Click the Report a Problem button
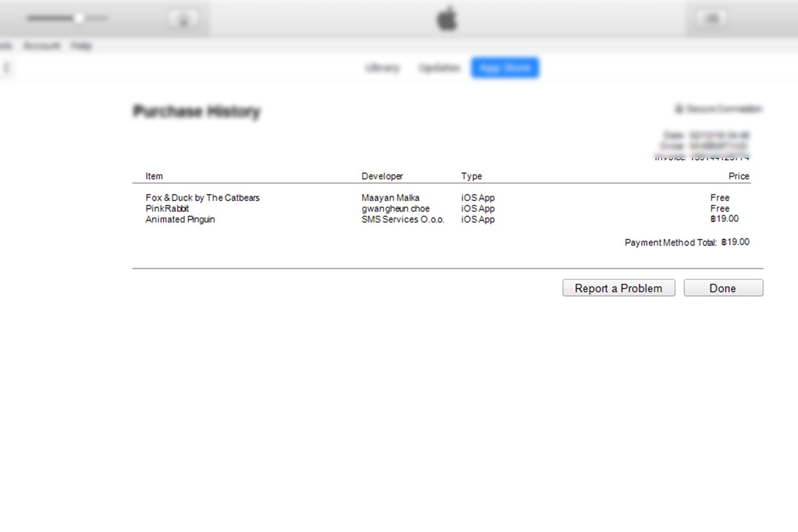This screenshot has height=532, width=798. coord(619,288)
